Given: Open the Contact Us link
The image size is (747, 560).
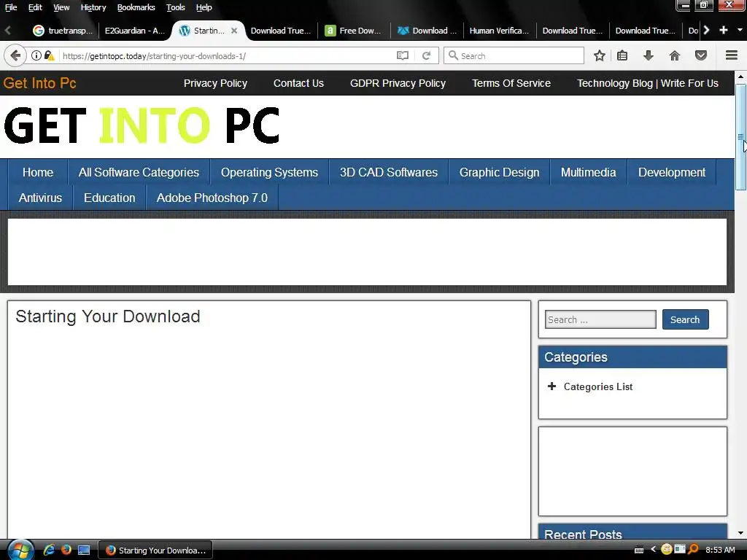Looking at the screenshot, I should (x=298, y=83).
